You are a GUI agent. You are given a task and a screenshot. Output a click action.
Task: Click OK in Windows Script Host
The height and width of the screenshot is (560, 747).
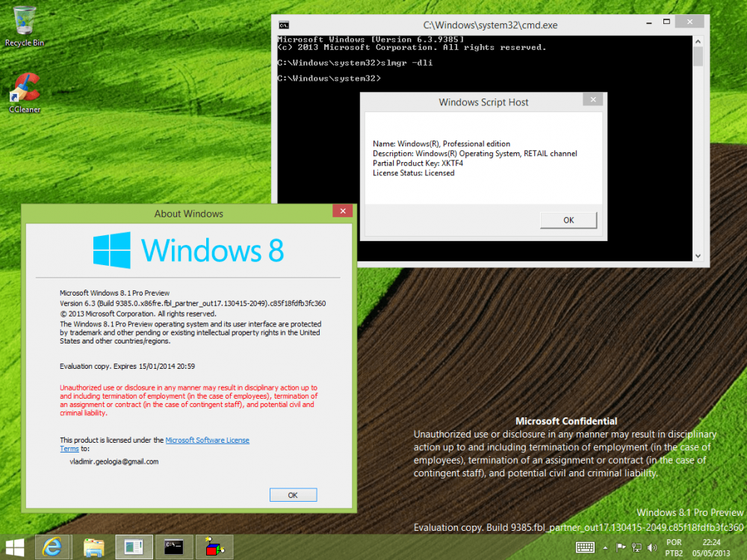tap(568, 220)
